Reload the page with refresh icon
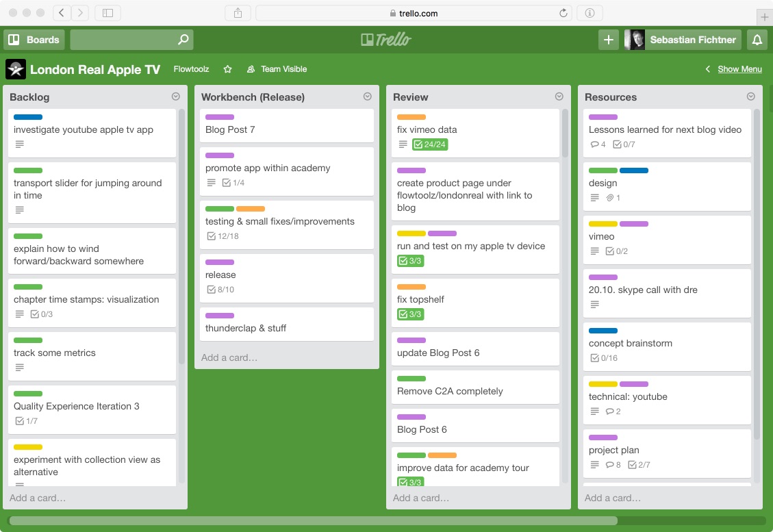 (x=563, y=13)
